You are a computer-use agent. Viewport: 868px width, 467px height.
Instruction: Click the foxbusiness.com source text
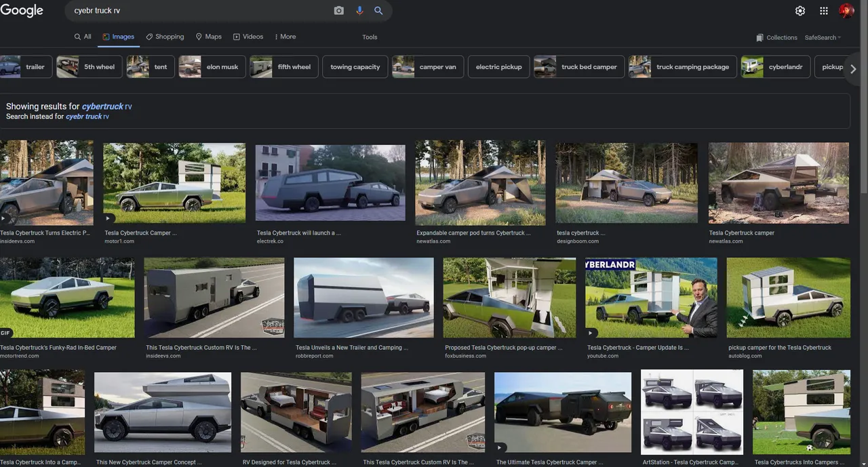pyautogui.click(x=465, y=356)
